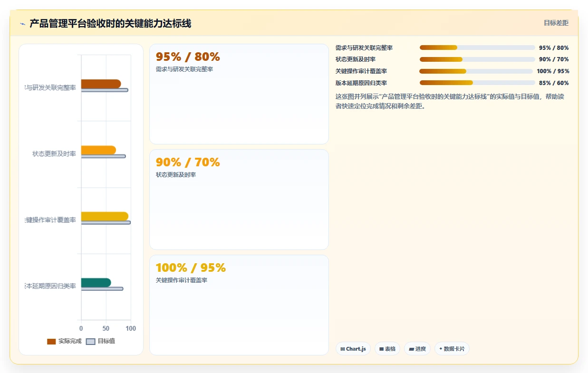Click the 关键操作审计覆盖率 card caption
This screenshot has width=588, height=373.
point(182,280)
